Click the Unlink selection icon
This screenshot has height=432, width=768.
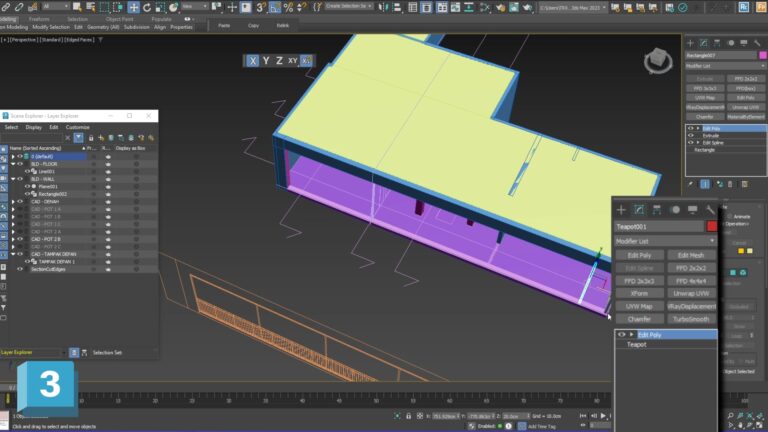[x=19, y=7]
